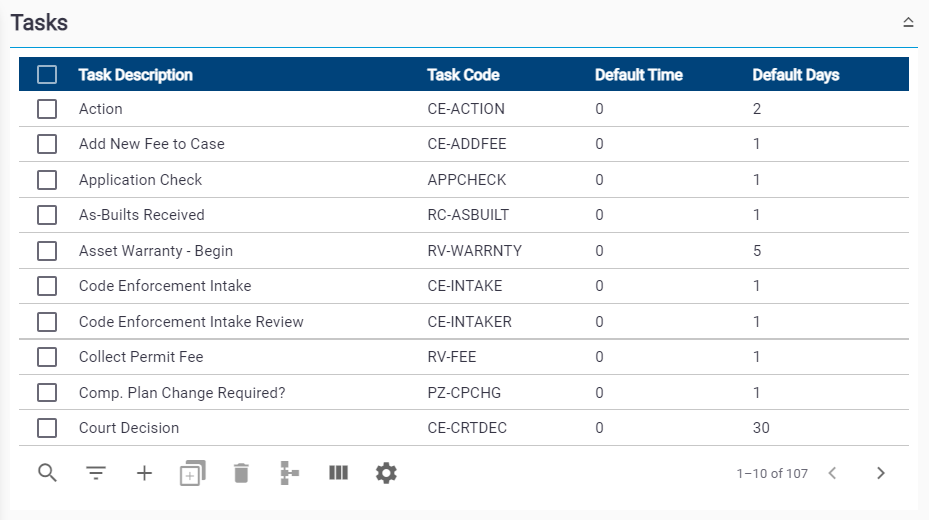929x520 pixels.
Task: Open the column chooser icon
Action: point(338,473)
